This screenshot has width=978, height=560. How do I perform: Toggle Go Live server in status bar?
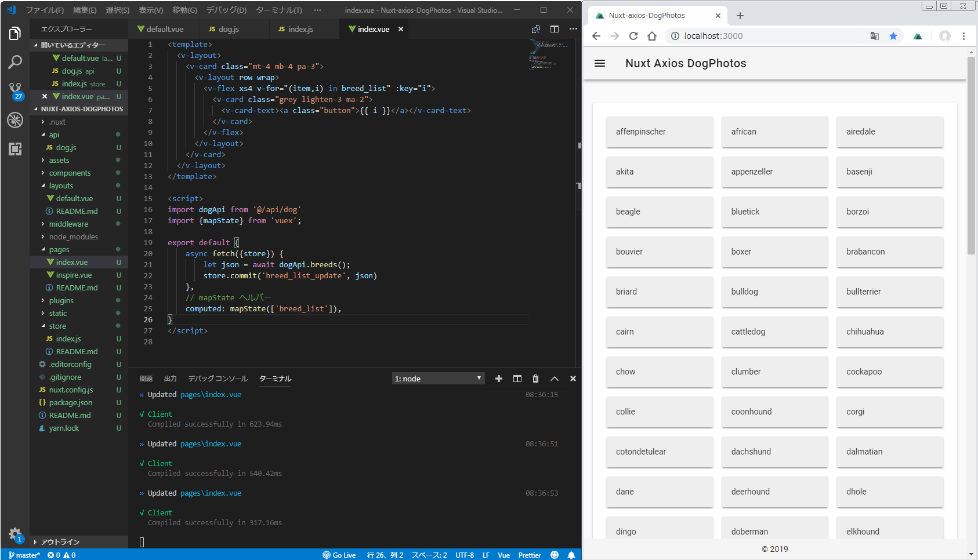tap(339, 555)
